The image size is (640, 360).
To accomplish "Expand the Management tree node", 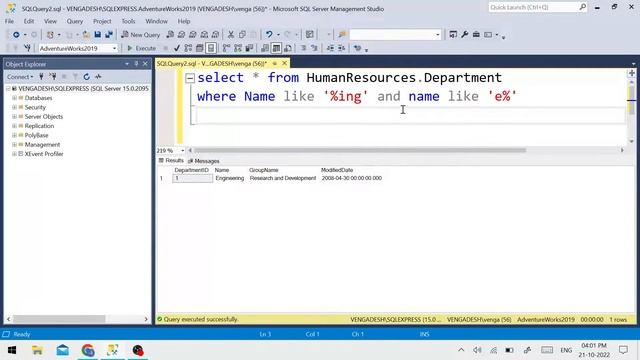I will click(x=14, y=144).
